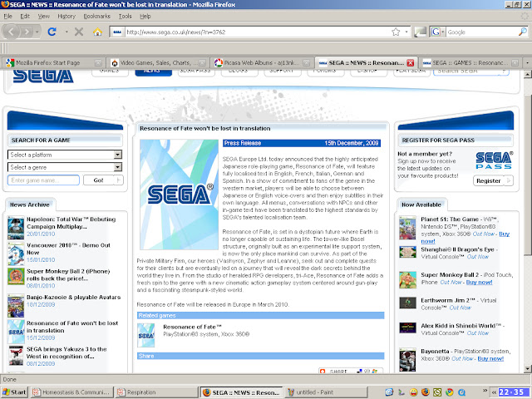Open Resonance of Fate™ related game link
Screen dimensions: 532x399
point(192,327)
